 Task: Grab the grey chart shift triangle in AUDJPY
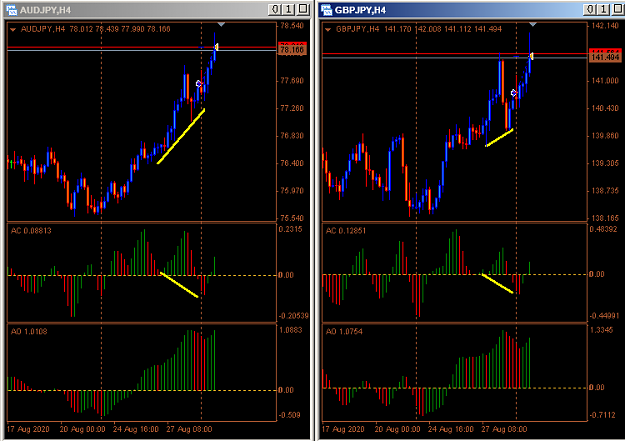tap(221, 25)
